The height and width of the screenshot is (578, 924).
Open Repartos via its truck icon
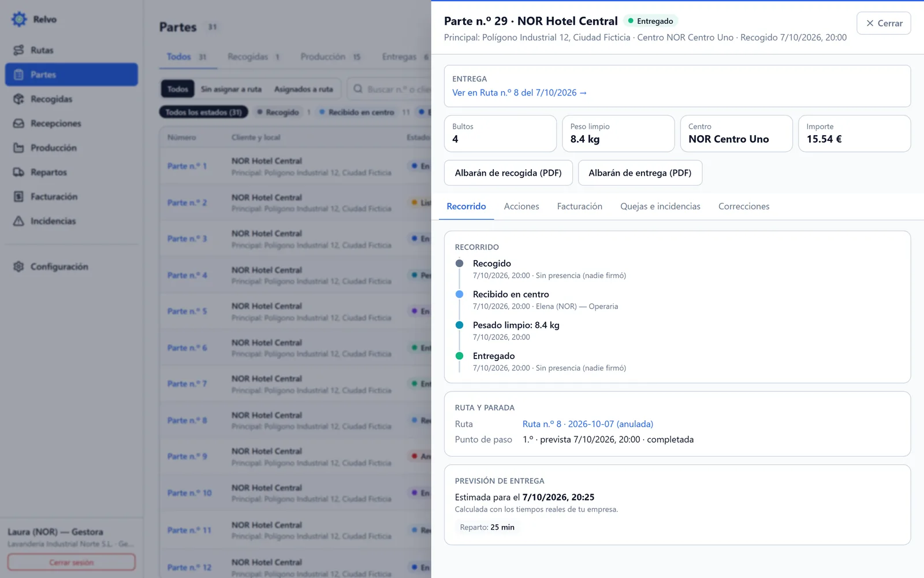pyautogui.click(x=18, y=172)
